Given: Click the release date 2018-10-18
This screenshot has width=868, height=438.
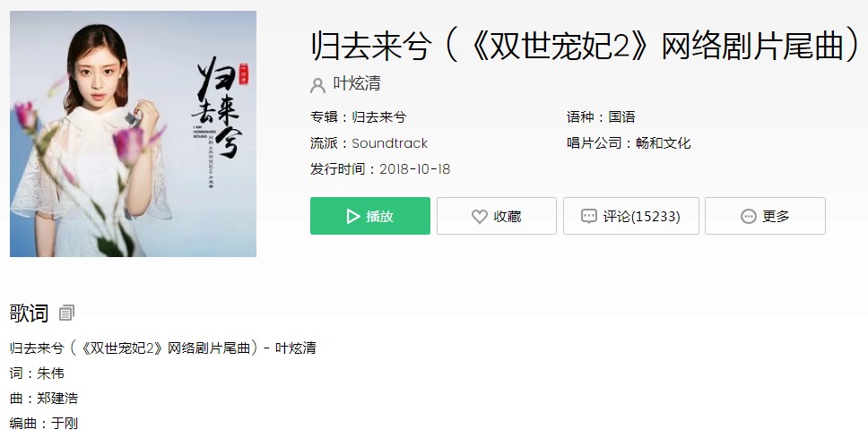Looking at the screenshot, I should [414, 169].
